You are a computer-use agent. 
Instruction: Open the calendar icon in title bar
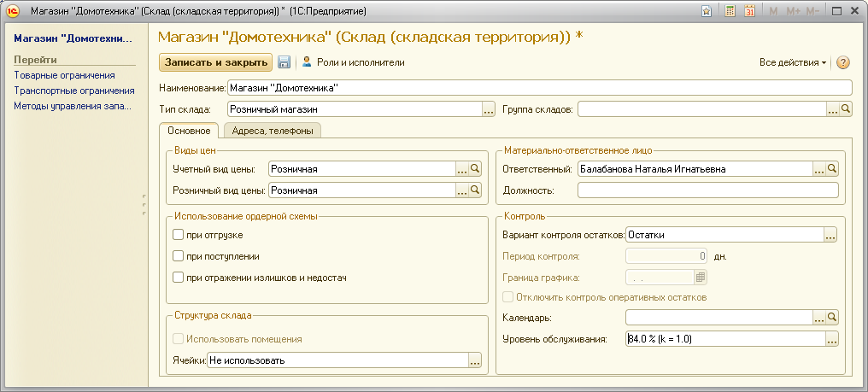click(x=749, y=11)
